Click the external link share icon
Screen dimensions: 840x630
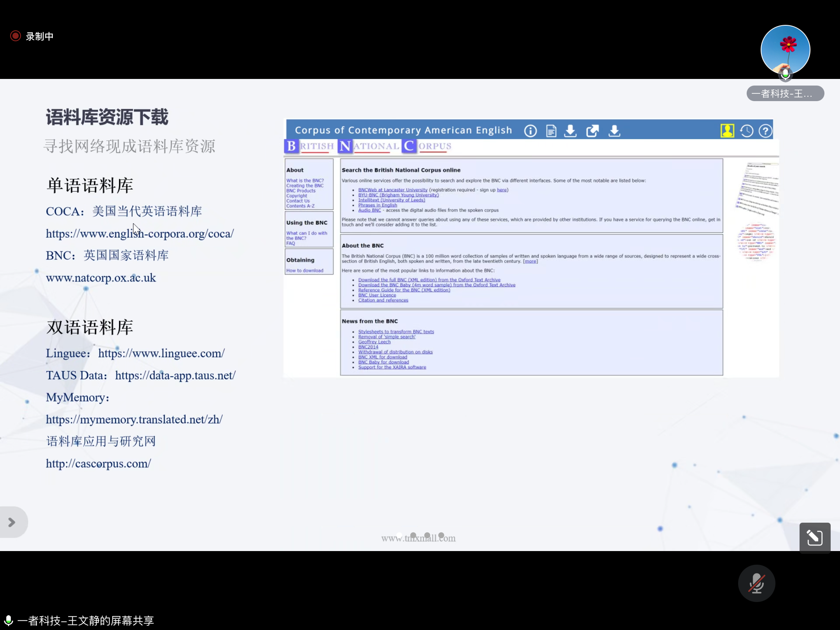point(592,131)
